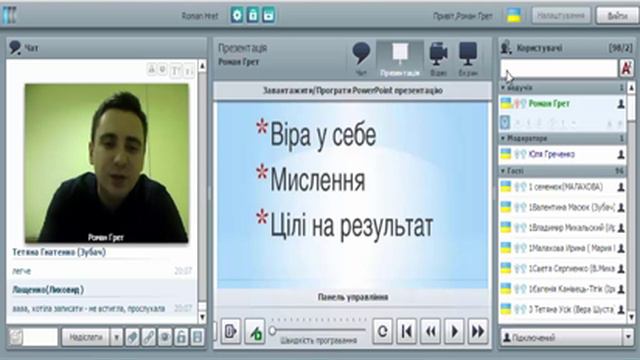The image size is (640, 360).
Task: Click the Чат panel speech bubble icon
Action: tap(15, 48)
